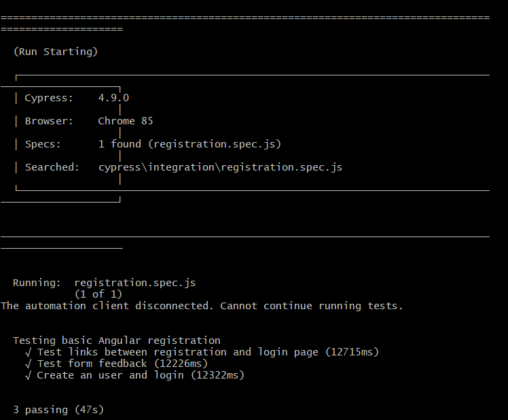Click the checkmark beside 'Create an user and login'
The width and height of the screenshot is (508, 420).
(x=28, y=375)
